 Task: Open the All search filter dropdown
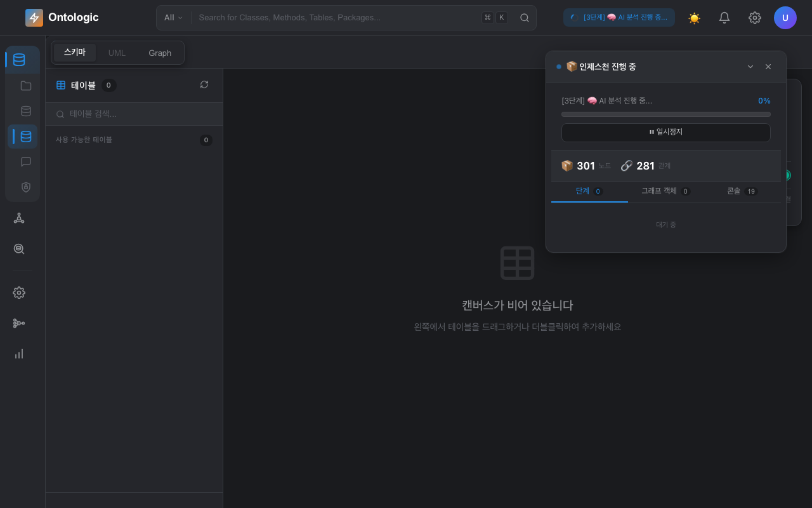pos(173,18)
